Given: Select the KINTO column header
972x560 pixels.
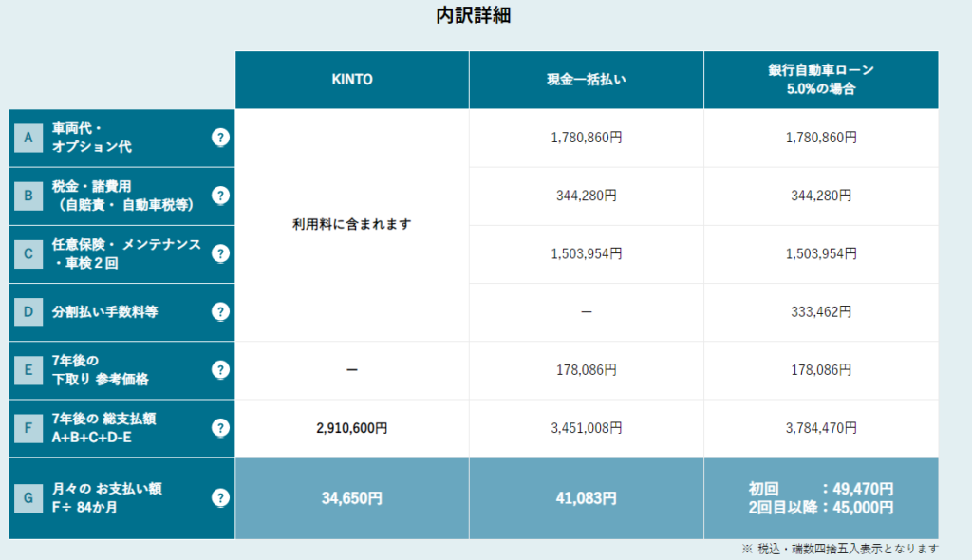Looking at the screenshot, I should [352, 80].
